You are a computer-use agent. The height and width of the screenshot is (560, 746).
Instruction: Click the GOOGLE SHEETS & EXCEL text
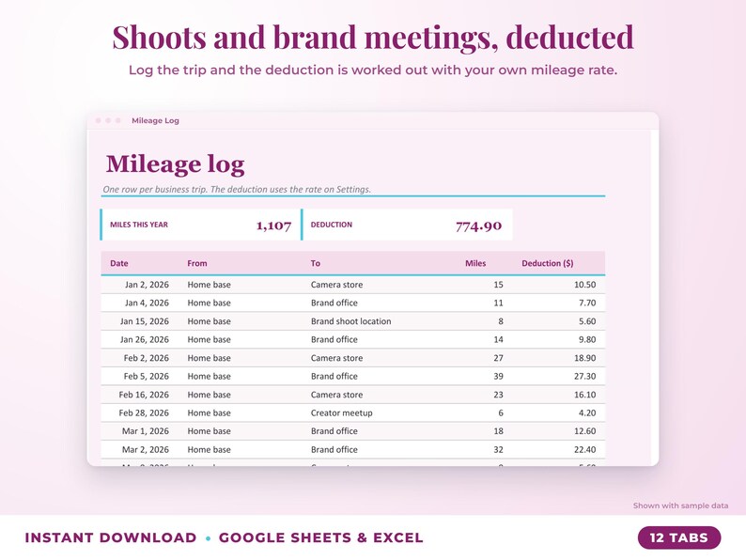point(320,537)
